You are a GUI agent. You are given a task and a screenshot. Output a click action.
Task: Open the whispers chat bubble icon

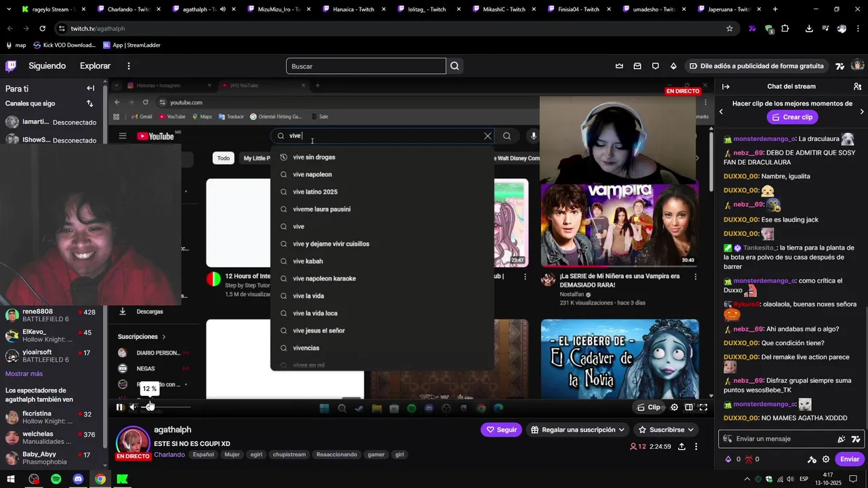[655, 66]
